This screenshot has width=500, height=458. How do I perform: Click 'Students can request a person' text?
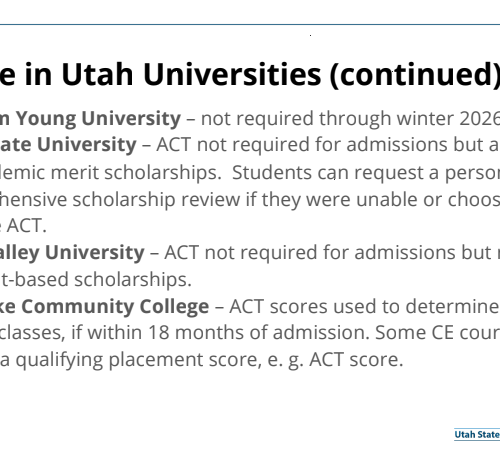[366, 173]
